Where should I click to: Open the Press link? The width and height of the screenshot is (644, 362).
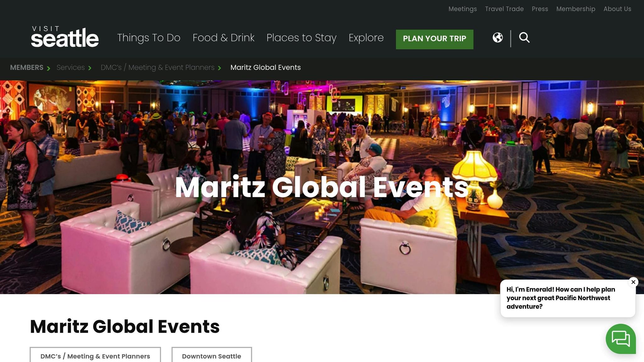(540, 9)
